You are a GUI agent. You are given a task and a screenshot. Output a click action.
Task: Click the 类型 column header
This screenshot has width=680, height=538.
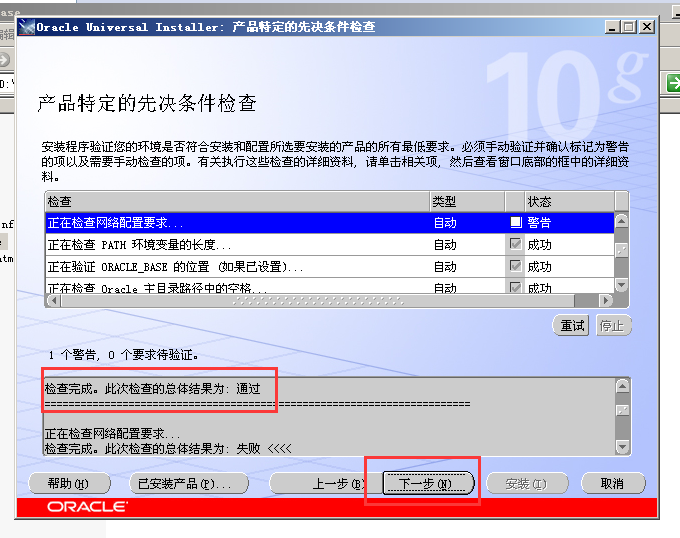click(x=467, y=202)
